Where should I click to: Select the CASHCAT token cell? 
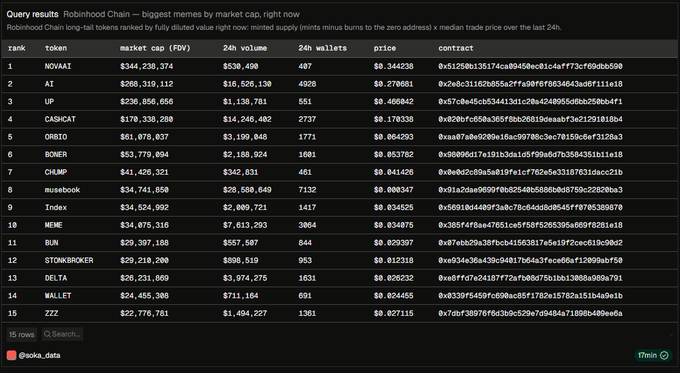click(x=60, y=119)
